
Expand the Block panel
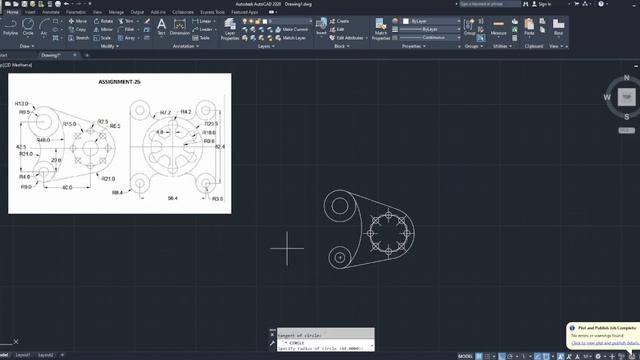pos(342,46)
